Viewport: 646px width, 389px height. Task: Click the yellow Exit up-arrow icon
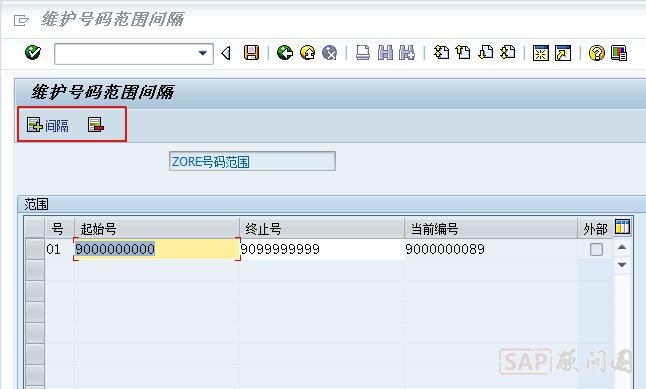point(307,53)
